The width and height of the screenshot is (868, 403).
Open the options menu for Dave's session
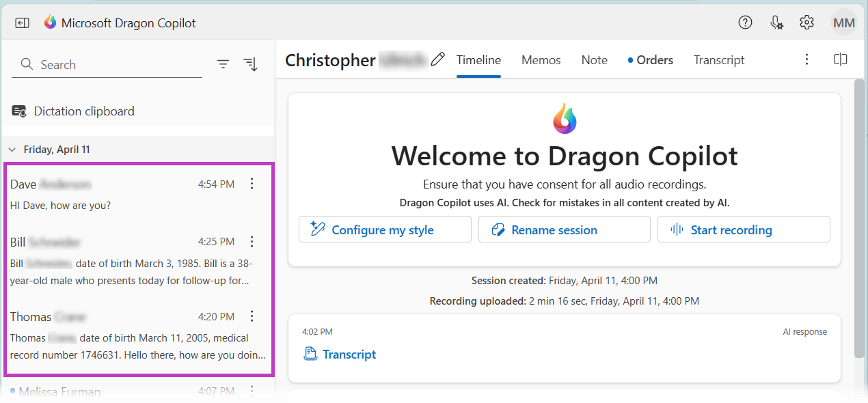click(x=252, y=183)
